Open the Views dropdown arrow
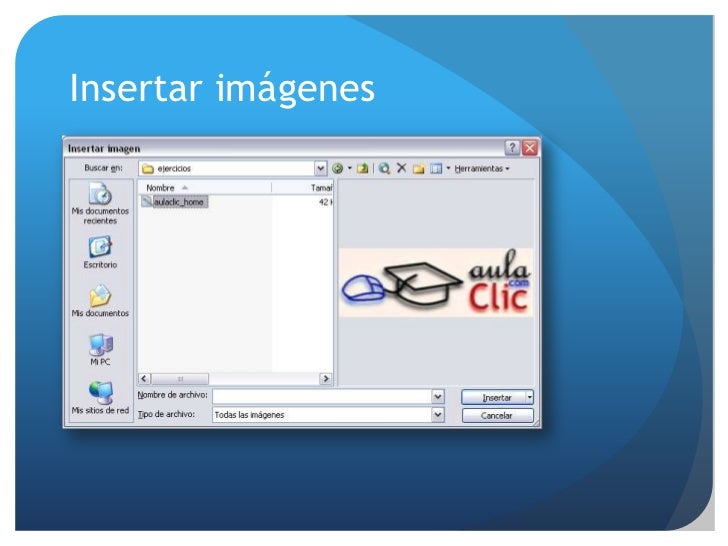 [448, 168]
